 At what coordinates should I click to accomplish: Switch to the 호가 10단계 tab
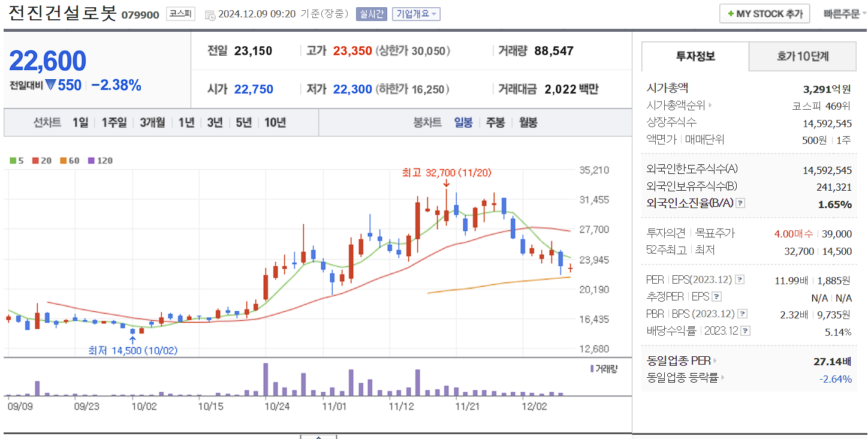tap(801, 56)
